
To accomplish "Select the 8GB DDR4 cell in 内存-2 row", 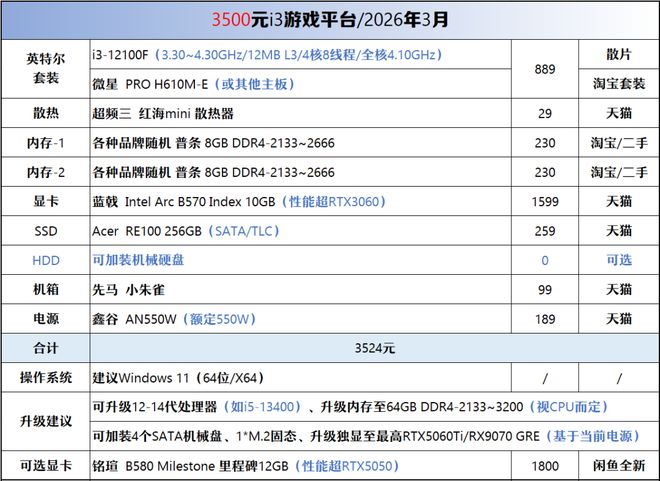I will pos(301,173).
